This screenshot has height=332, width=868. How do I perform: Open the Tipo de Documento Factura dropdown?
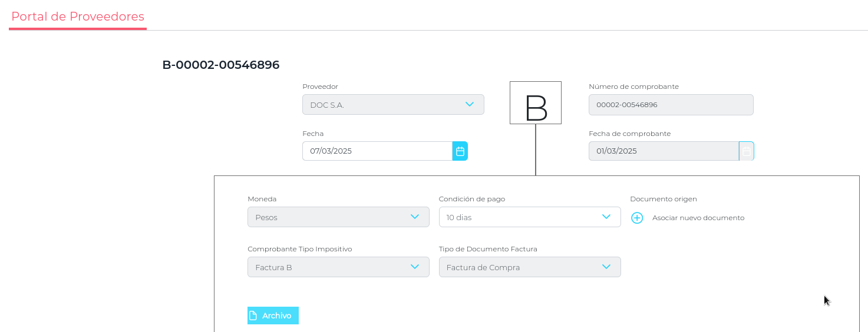point(529,267)
